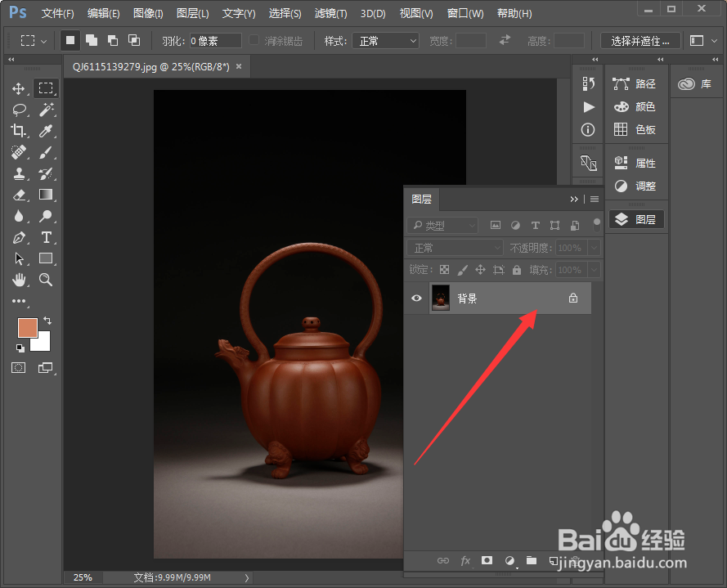Viewport: 727px width, 588px height.
Task: Select the Pen tool
Action: (19, 237)
